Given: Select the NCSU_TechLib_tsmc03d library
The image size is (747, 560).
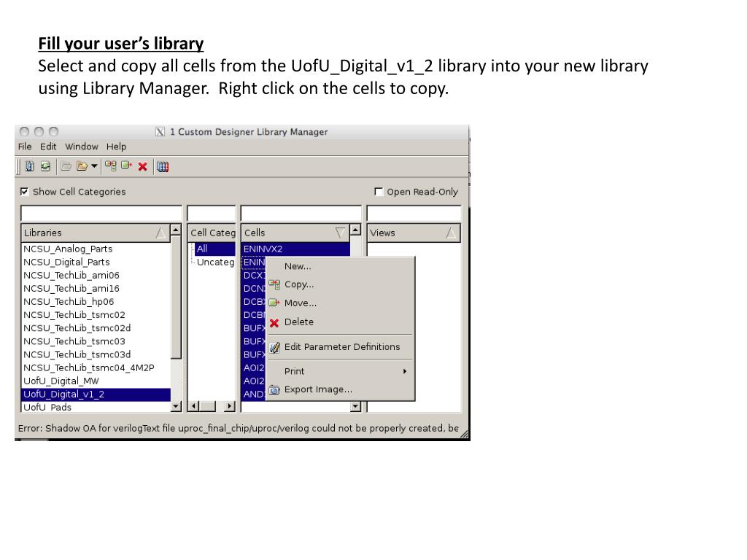Looking at the screenshot, I should click(x=96, y=355).
